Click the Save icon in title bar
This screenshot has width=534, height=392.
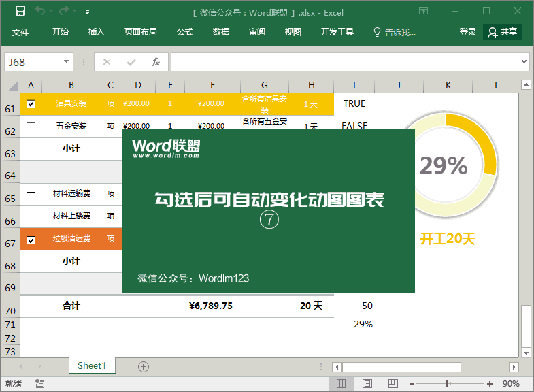[x=20, y=12]
